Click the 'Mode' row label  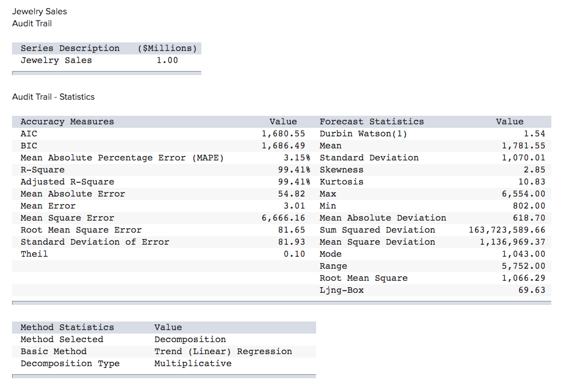[330, 253]
